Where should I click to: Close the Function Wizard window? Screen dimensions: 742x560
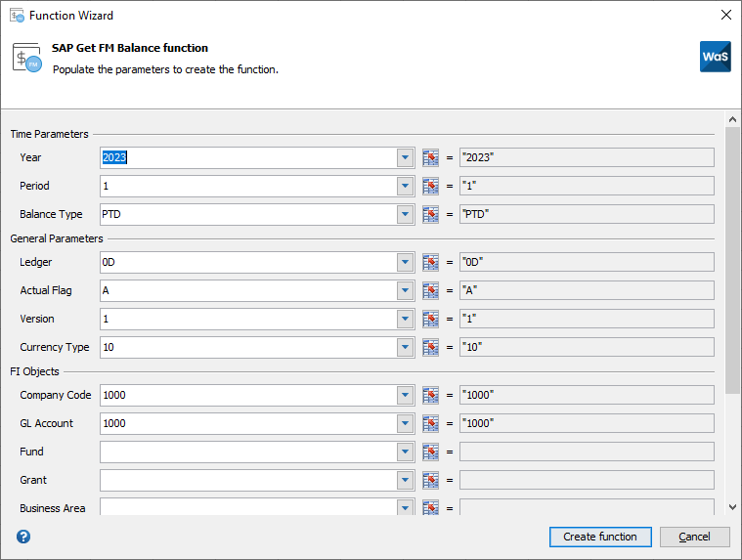pos(725,16)
